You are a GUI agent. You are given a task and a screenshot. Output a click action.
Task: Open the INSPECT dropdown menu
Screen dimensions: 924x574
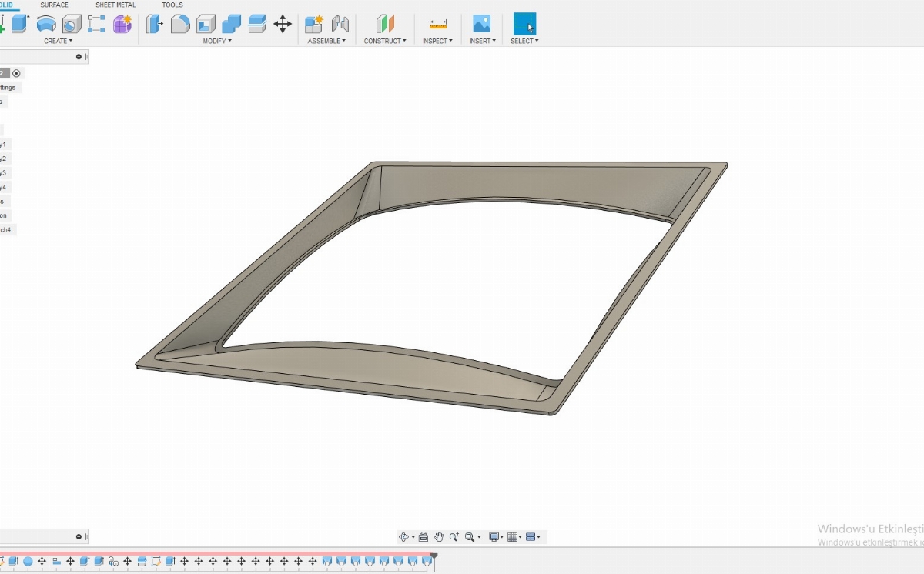pyautogui.click(x=437, y=41)
